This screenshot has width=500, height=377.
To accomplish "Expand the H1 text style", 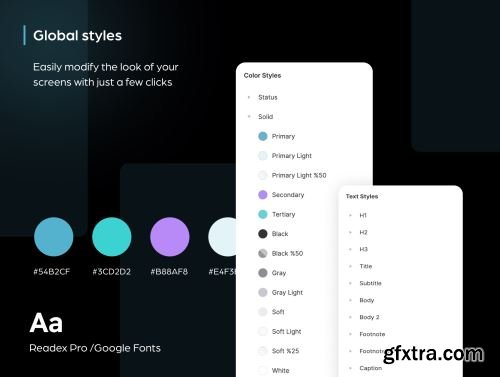I will coord(350,215).
